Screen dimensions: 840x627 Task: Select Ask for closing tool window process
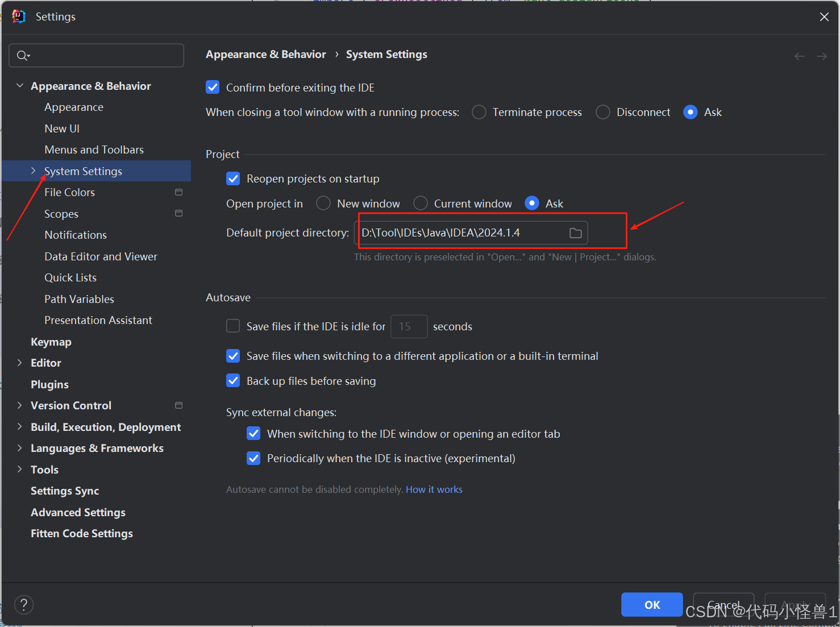click(x=691, y=112)
